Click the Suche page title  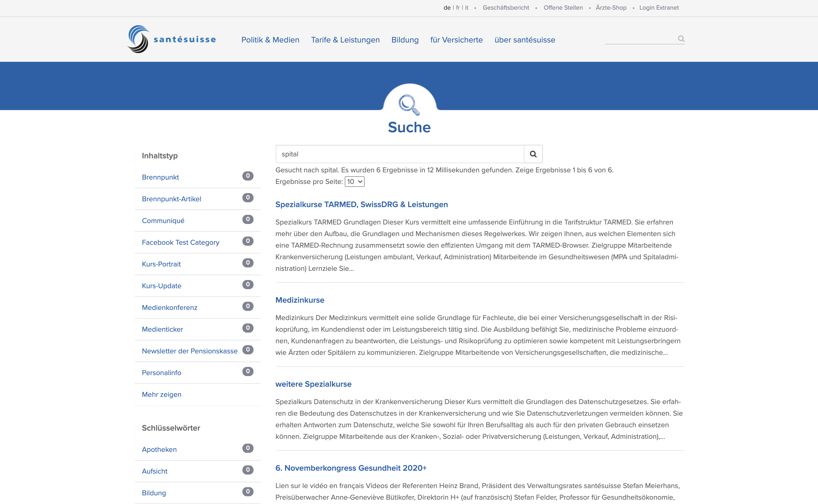pyautogui.click(x=409, y=127)
